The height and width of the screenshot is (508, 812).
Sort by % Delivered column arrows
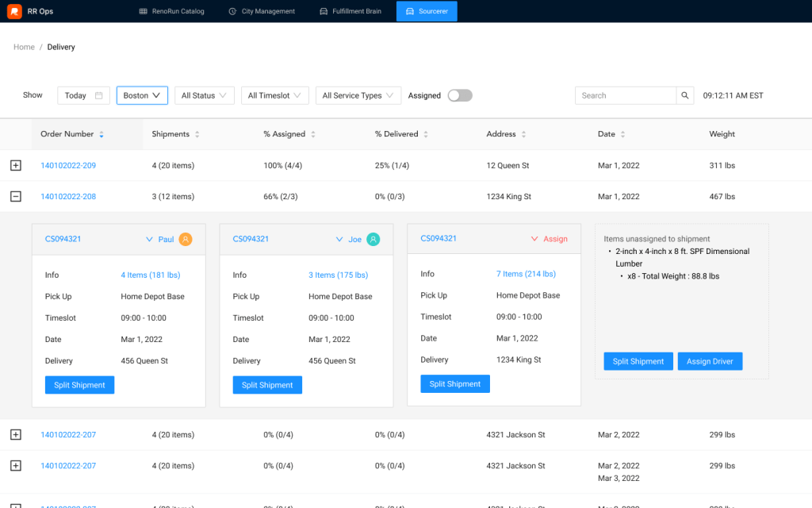coord(425,135)
